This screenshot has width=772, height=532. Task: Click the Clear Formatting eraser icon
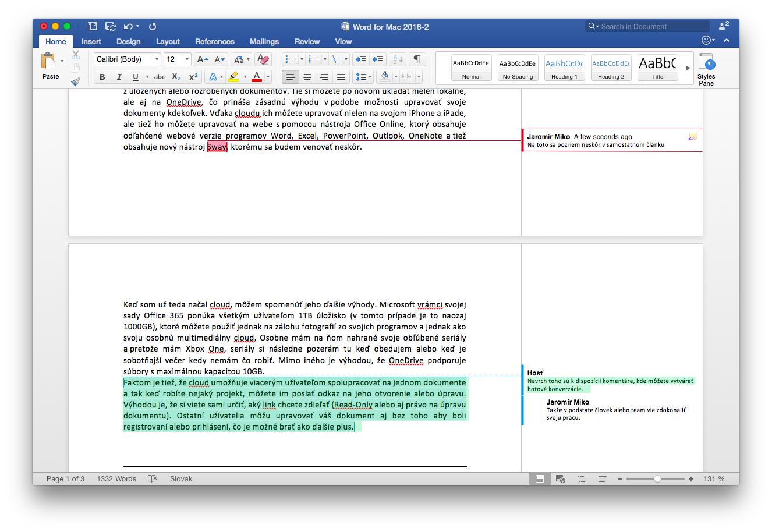click(x=263, y=59)
